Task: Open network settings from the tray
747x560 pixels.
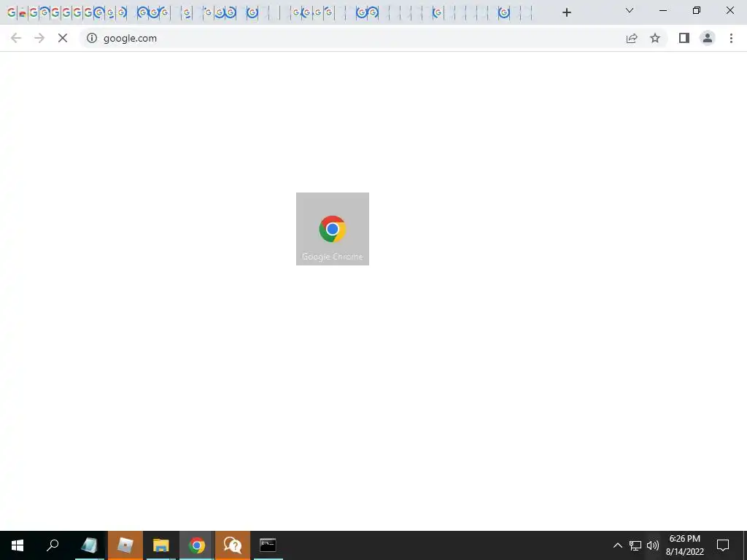Action: [635, 545]
